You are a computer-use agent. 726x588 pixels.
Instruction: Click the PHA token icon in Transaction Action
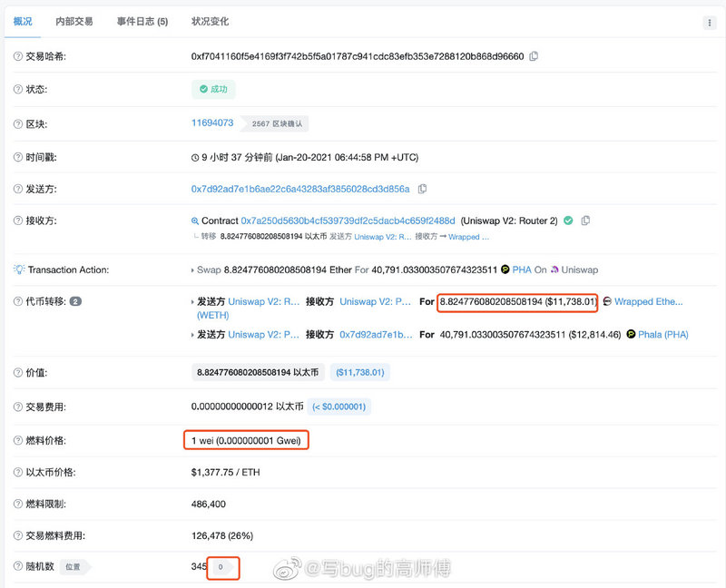[505, 269]
